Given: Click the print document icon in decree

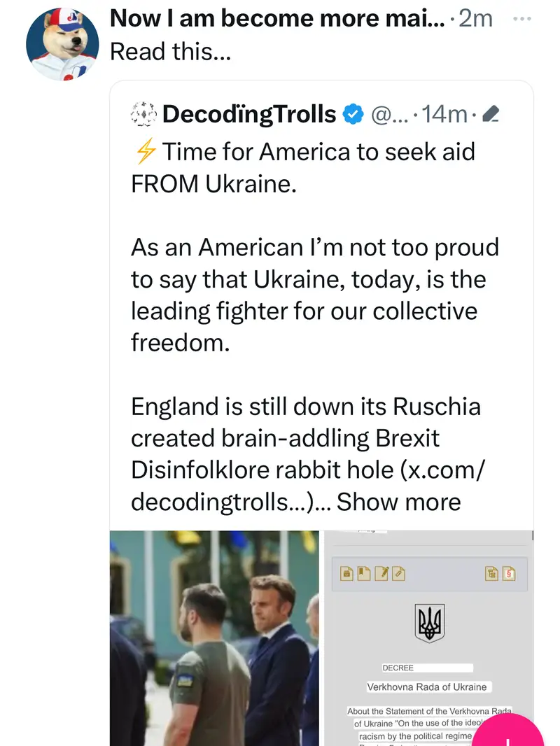Looking at the screenshot, I should pos(347,573).
